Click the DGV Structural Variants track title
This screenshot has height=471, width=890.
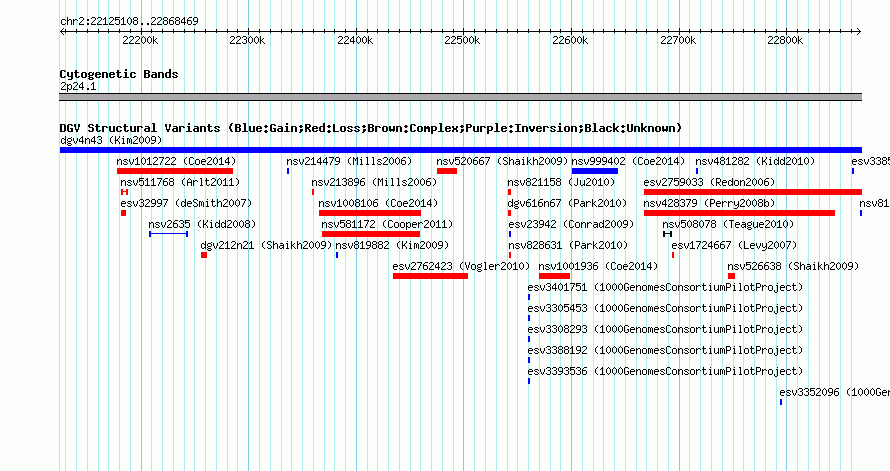371,128
